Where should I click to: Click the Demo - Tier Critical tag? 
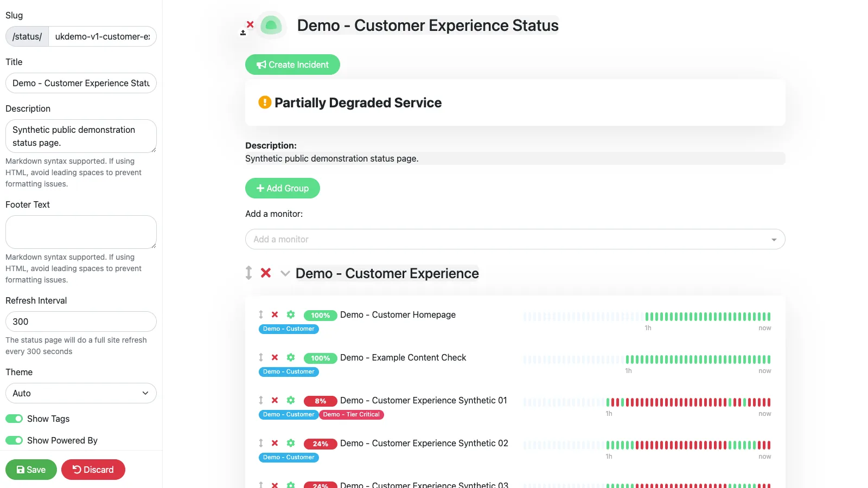click(x=352, y=414)
